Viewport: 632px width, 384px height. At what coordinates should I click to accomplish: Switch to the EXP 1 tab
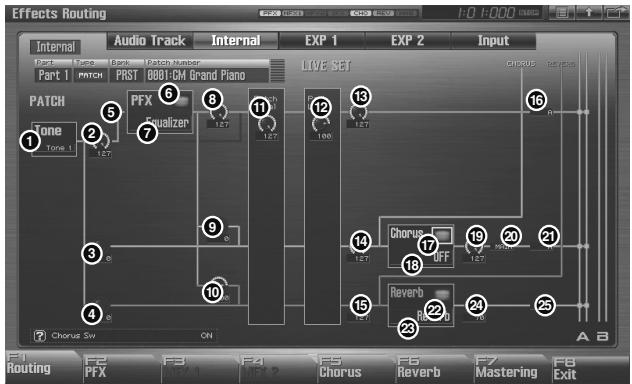pos(321,41)
